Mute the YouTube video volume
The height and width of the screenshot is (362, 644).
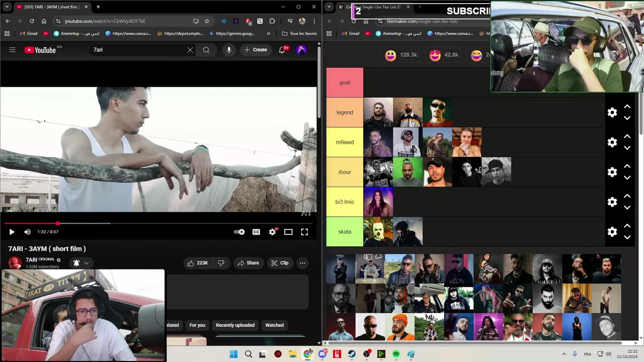tap(27, 232)
